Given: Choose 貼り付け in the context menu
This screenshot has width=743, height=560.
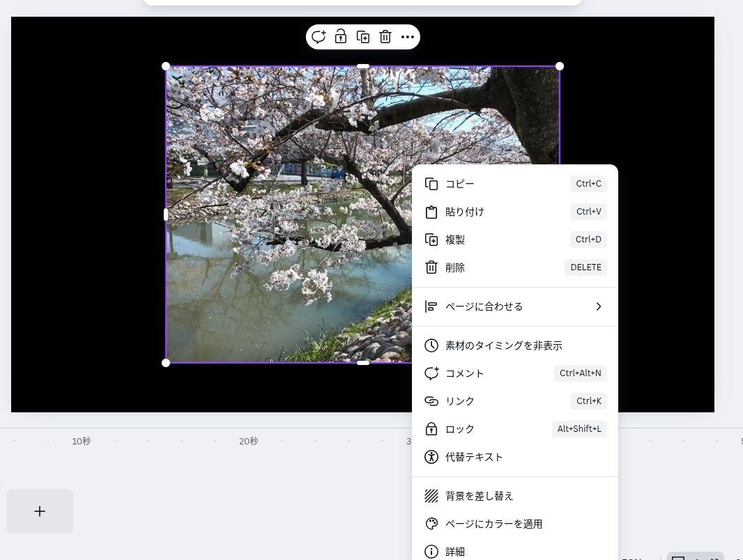Looking at the screenshot, I should coord(465,212).
